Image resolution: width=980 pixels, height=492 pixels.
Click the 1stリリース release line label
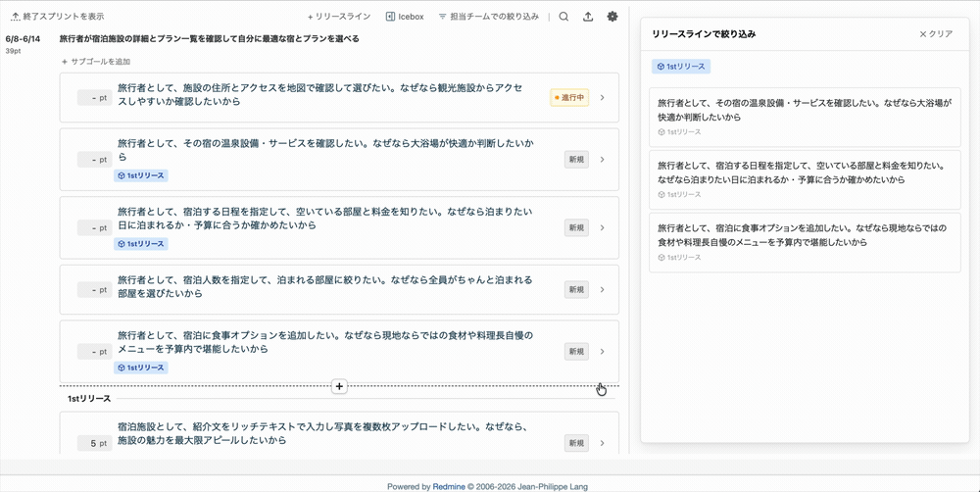[x=89, y=398]
